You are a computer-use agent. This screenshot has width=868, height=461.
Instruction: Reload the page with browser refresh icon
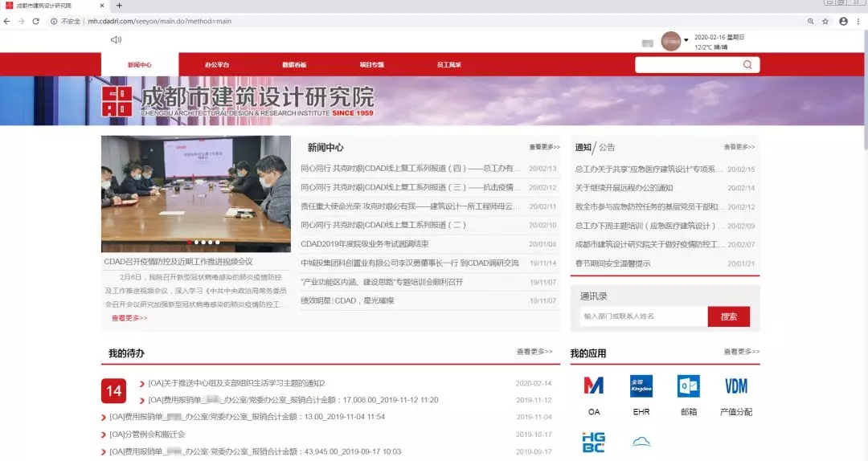pos(36,21)
